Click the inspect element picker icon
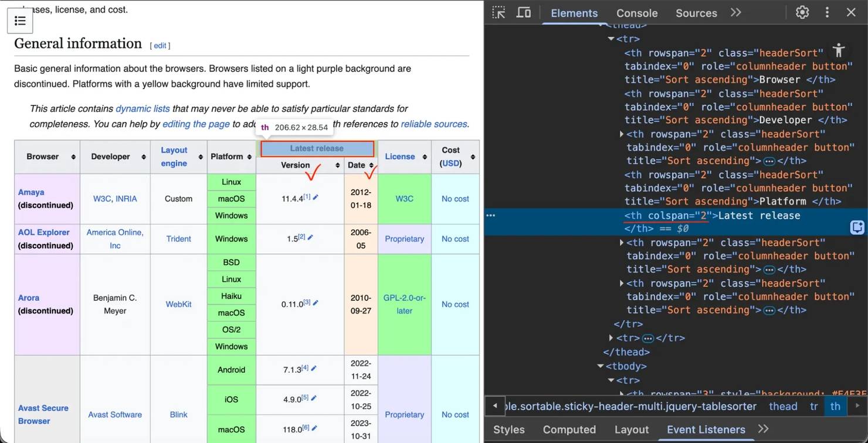Image resolution: width=868 pixels, height=443 pixels. (x=499, y=12)
